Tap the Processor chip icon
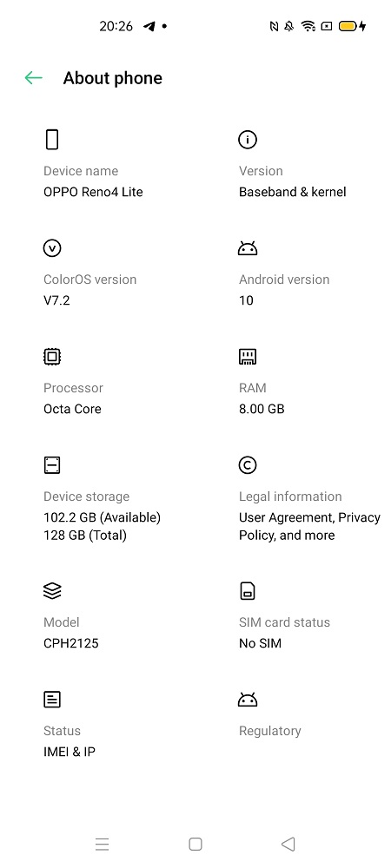The height and width of the screenshot is (868, 391). pyautogui.click(x=52, y=357)
